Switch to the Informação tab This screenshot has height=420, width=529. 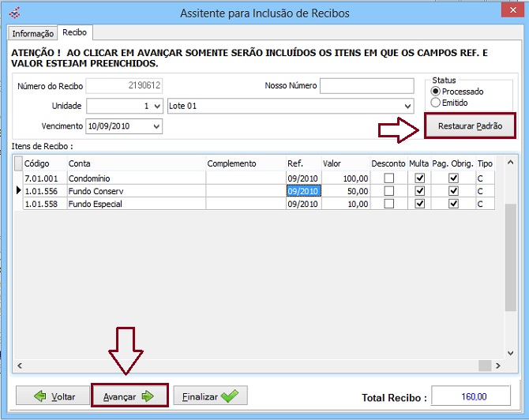[x=32, y=33]
